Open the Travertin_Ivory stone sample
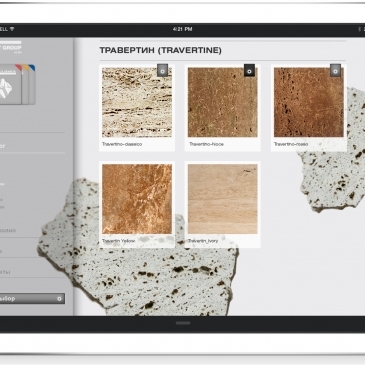 [223, 199]
